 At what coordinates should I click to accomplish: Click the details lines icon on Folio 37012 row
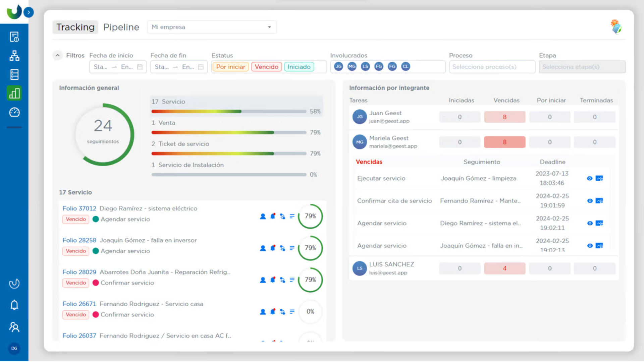292,217
